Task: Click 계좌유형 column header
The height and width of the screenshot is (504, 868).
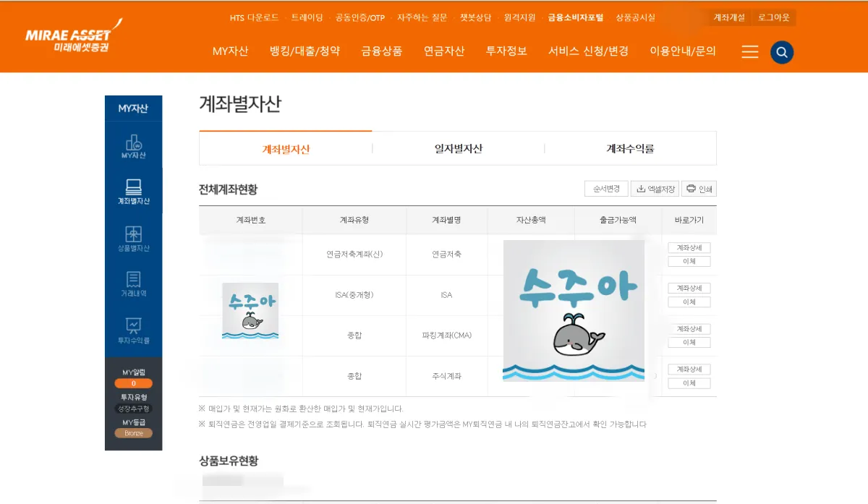Action: pyautogui.click(x=354, y=220)
